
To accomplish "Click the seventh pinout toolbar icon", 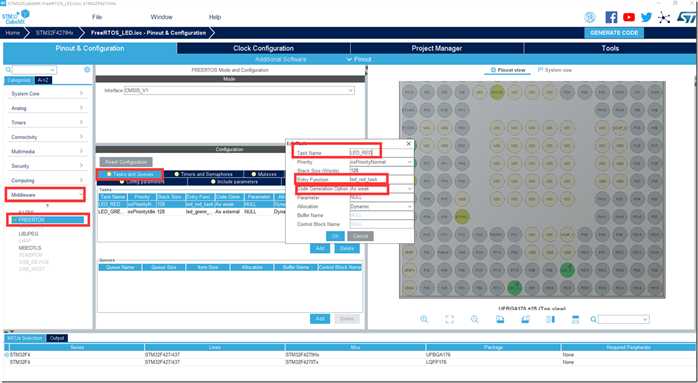I will [576, 319].
